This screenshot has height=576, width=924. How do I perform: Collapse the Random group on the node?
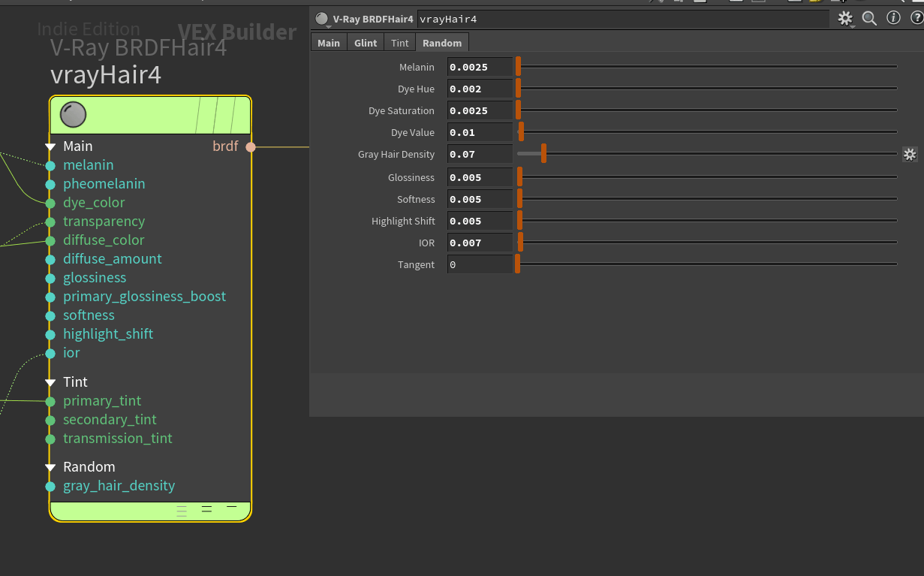click(50, 467)
